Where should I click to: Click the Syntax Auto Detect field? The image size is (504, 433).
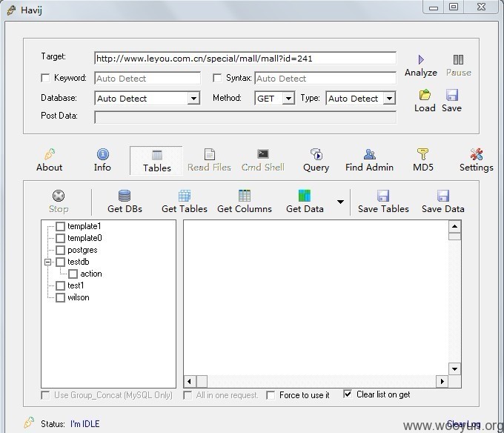click(x=325, y=79)
